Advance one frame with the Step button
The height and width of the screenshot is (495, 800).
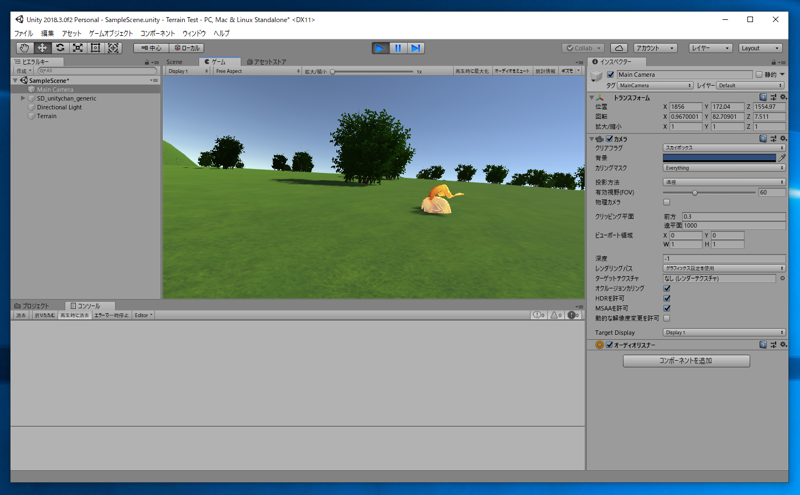(x=416, y=48)
